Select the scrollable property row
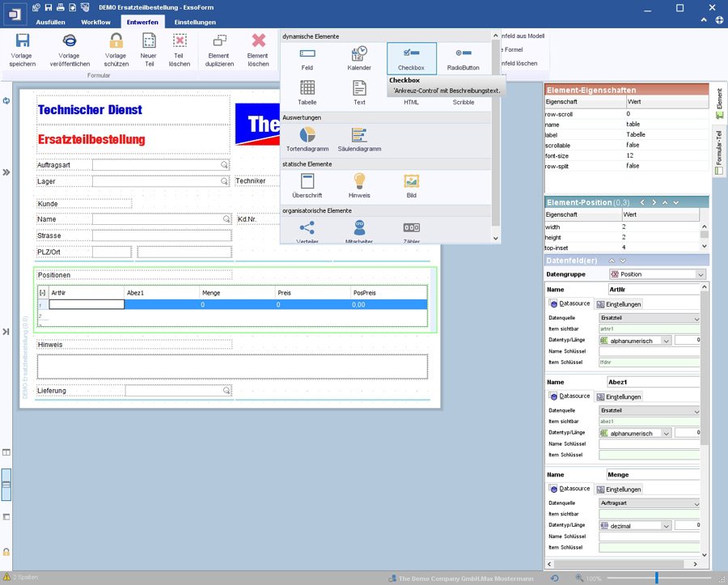728x585 pixels. [x=627, y=146]
